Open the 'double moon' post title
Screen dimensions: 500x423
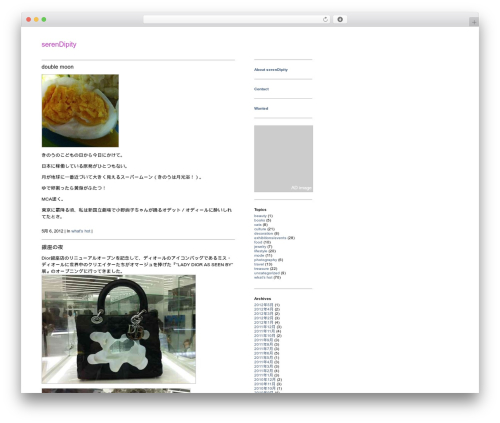(x=58, y=67)
